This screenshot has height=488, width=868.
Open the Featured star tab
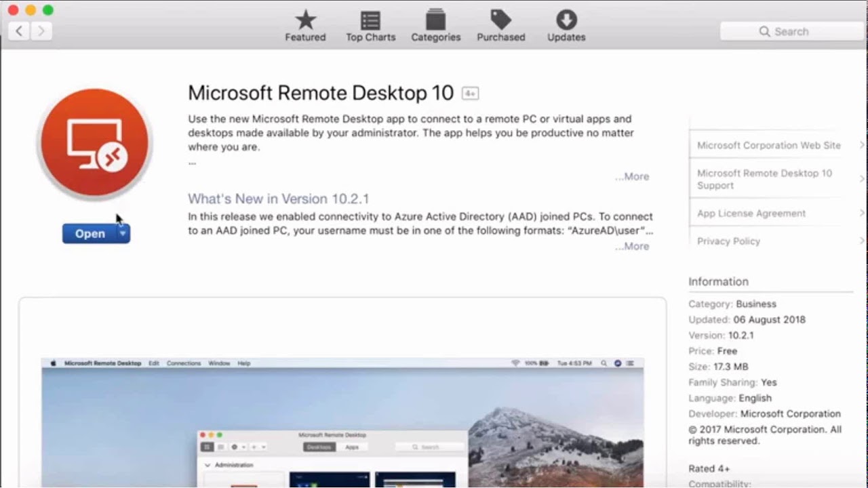pos(305,26)
